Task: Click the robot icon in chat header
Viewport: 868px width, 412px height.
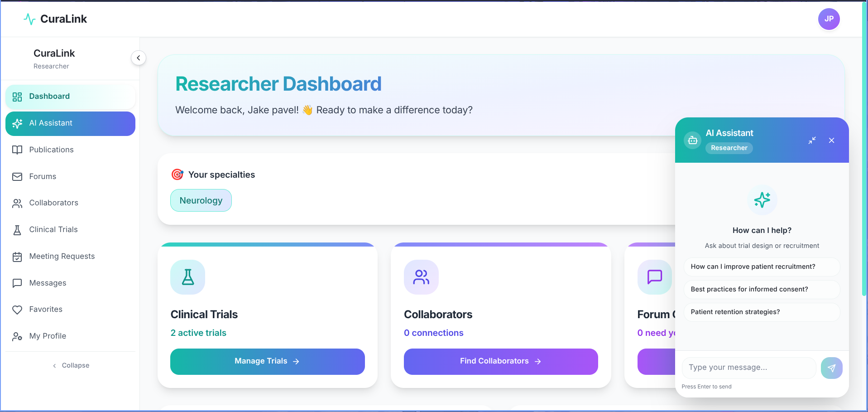Action: [x=693, y=141]
